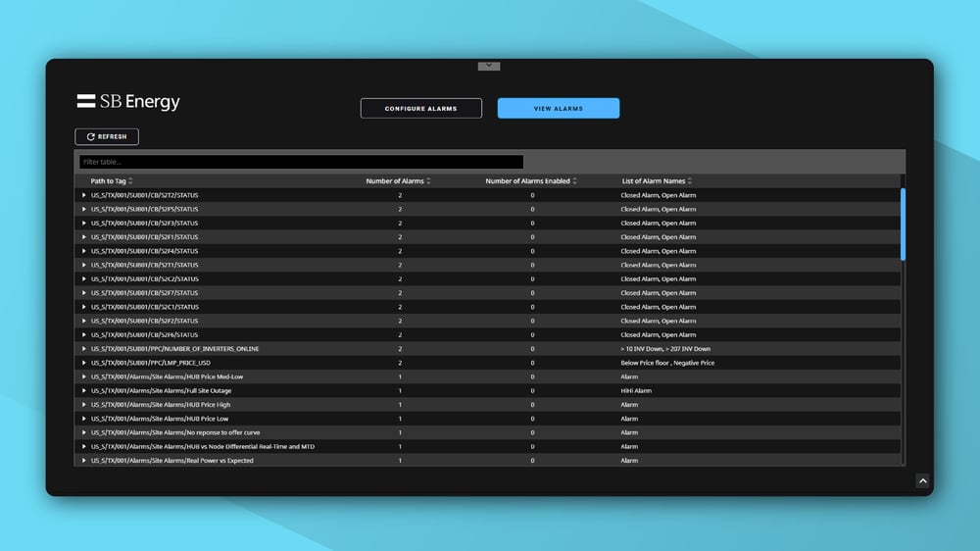The height and width of the screenshot is (551, 980).
Task: Switch to the View Alarms tab
Action: pyautogui.click(x=558, y=109)
